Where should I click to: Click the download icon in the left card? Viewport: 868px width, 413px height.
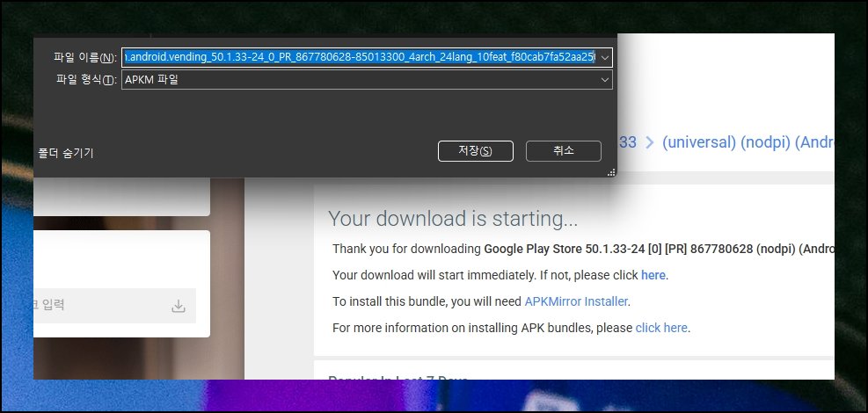(x=179, y=306)
